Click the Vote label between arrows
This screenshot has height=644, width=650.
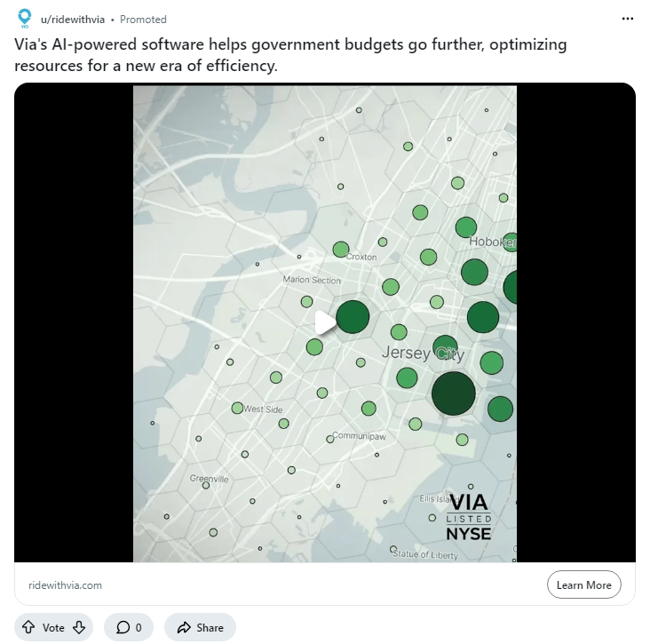[x=54, y=628]
